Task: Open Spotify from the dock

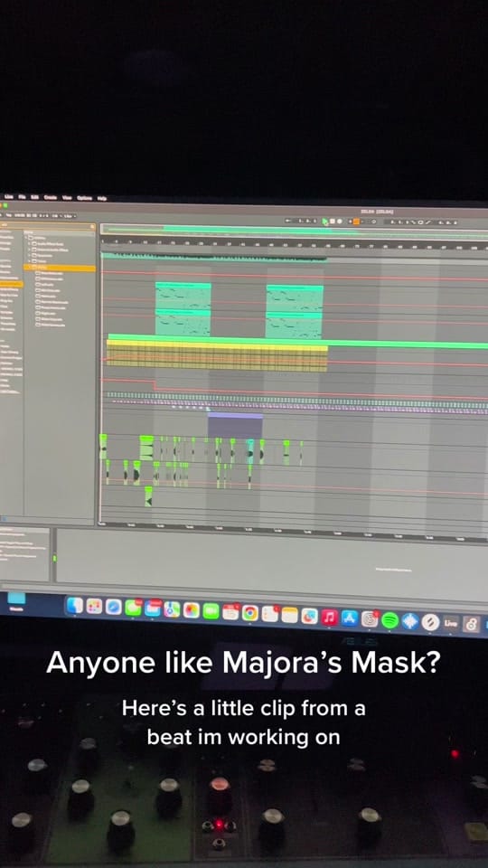Action: [390, 620]
